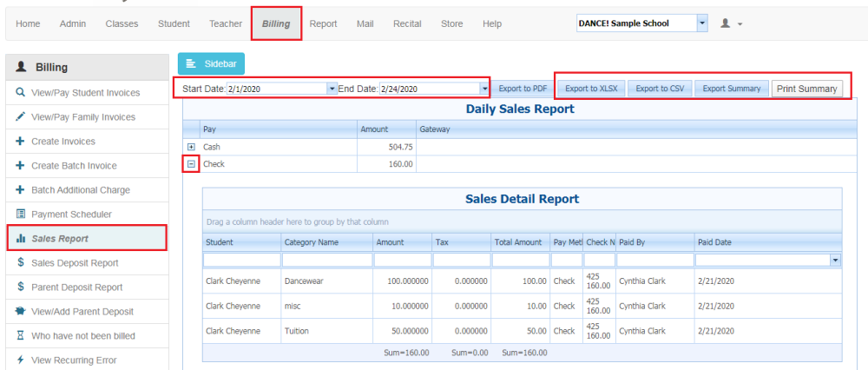This screenshot has height=370, width=868.
Task: Open the Teacher menu
Action: [226, 23]
